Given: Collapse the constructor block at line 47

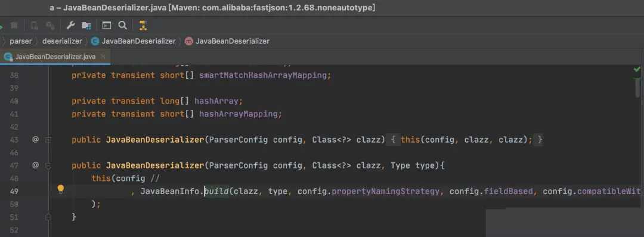Looking at the screenshot, I should pos(48,166).
